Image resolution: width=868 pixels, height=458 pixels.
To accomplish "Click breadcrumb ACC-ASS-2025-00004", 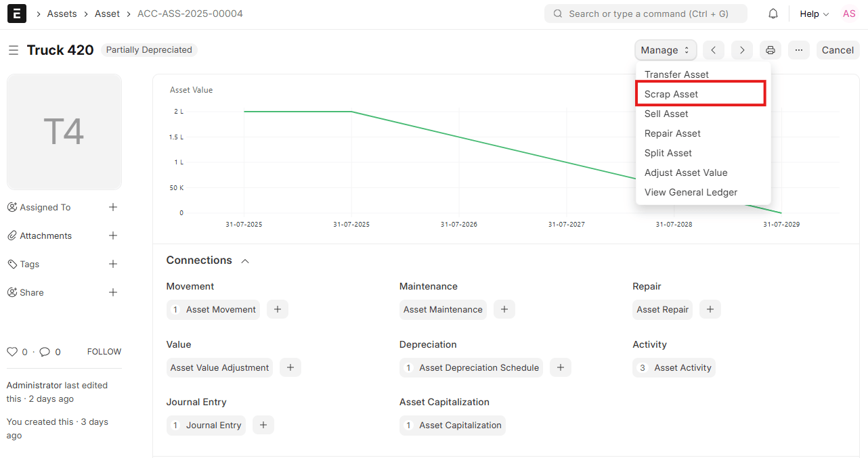I will [x=190, y=14].
